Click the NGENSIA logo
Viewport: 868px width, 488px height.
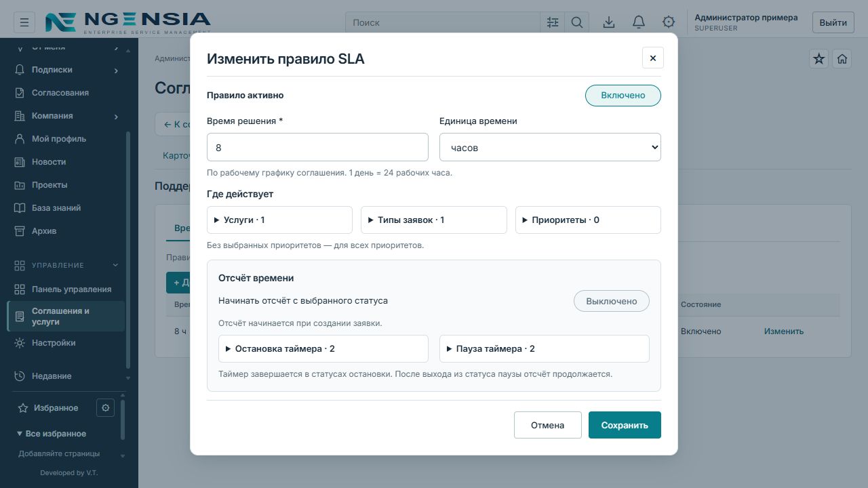[128, 22]
